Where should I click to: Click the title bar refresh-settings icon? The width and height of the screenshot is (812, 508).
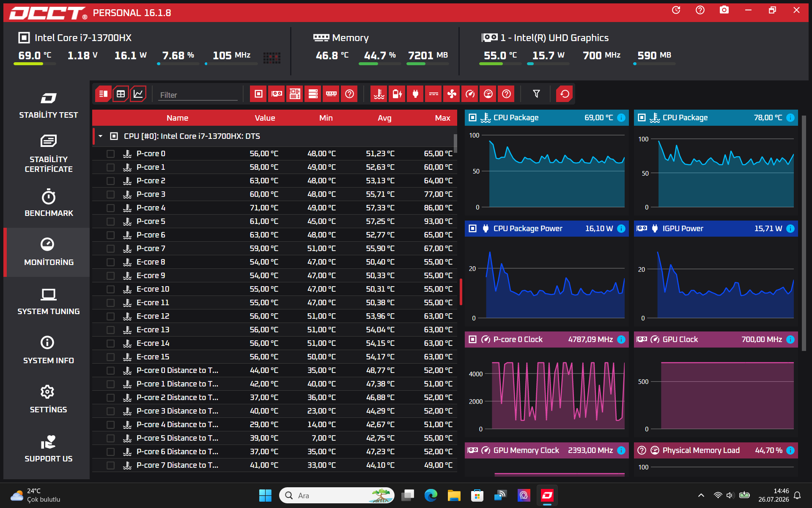pyautogui.click(x=676, y=10)
